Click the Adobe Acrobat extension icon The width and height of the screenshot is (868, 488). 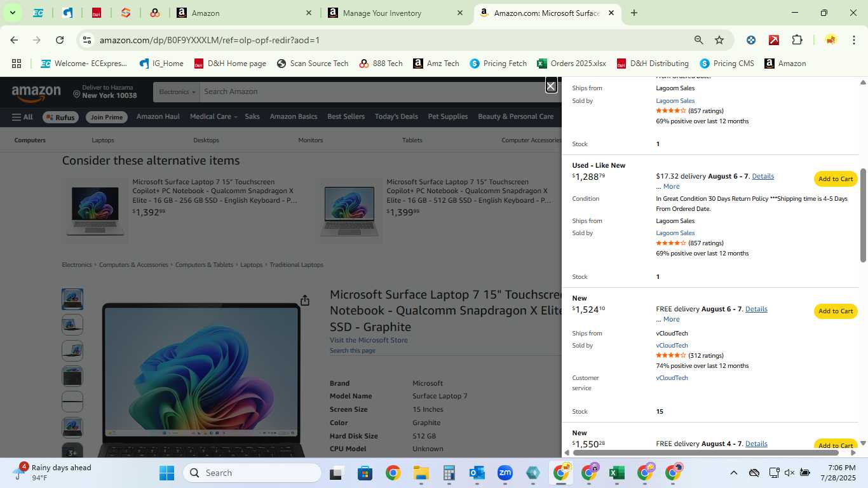tap(774, 40)
